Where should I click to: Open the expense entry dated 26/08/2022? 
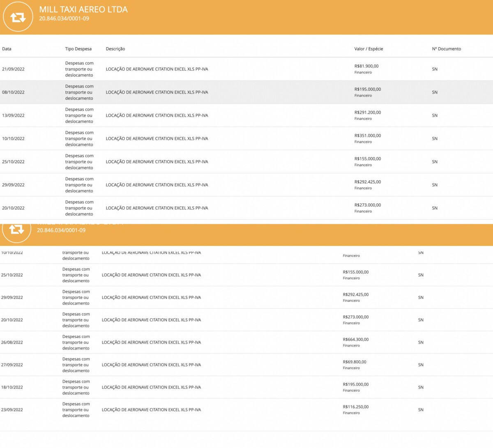point(12,342)
